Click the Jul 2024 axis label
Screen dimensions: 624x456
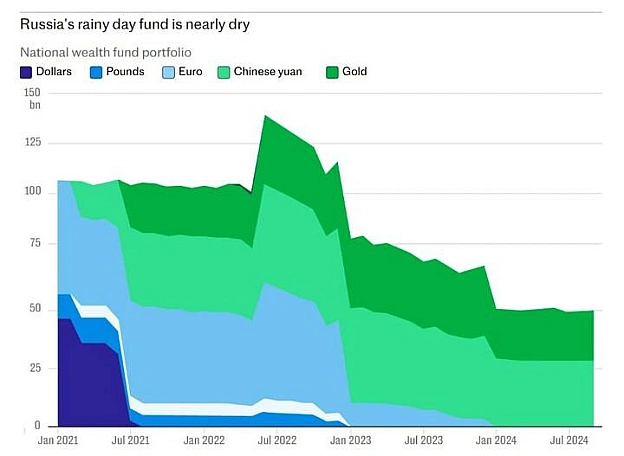click(569, 440)
